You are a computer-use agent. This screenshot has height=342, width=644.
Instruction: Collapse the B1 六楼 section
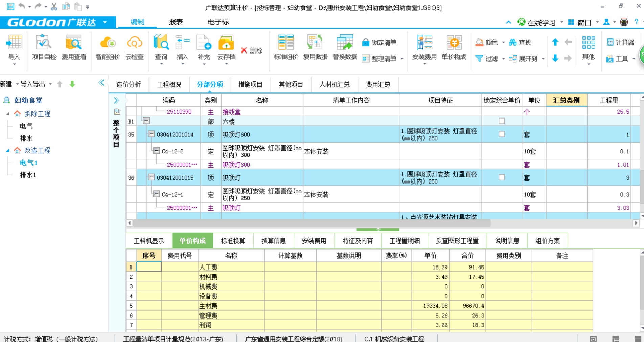[x=146, y=121]
